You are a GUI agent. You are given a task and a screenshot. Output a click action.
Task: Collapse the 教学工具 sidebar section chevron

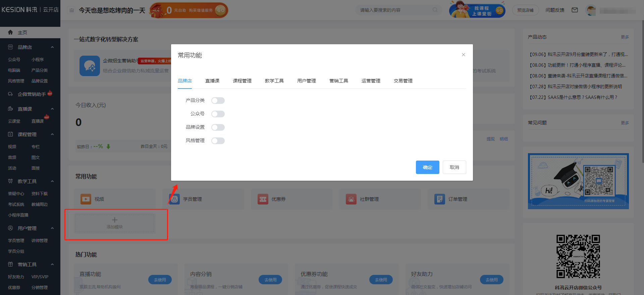(52, 181)
